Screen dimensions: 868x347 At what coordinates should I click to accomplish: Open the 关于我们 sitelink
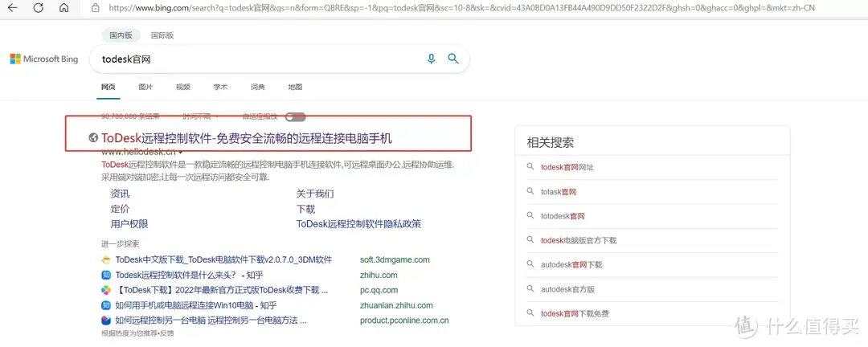click(315, 194)
